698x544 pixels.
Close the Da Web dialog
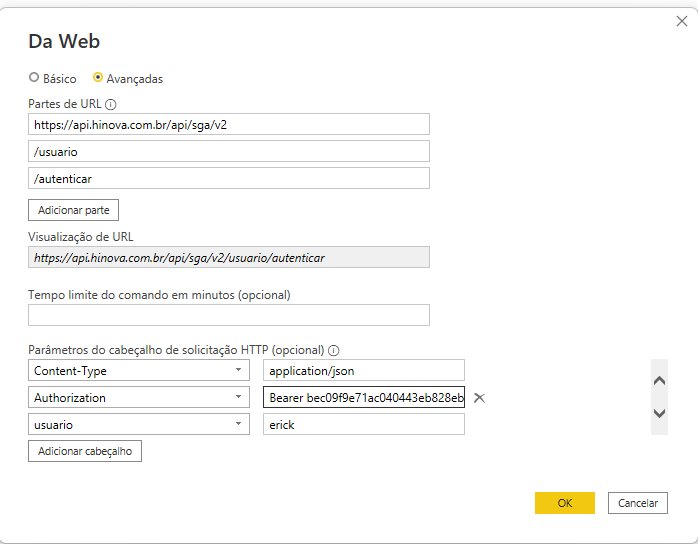click(682, 21)
